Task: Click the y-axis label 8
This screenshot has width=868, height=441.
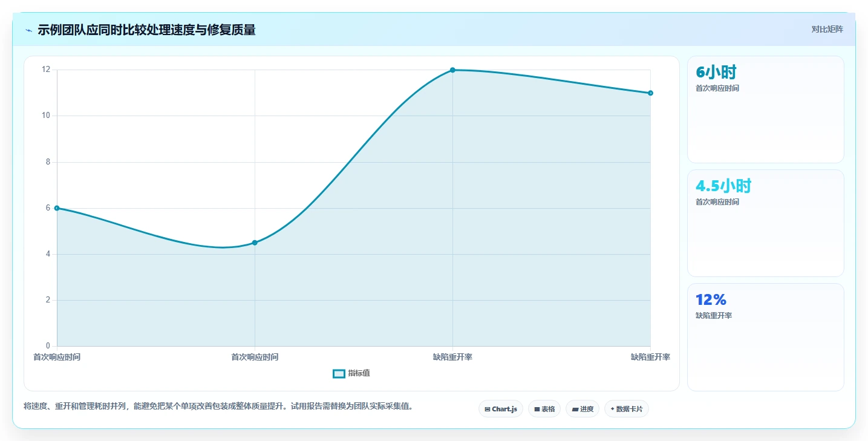Action: pyautogui.click(x=48, y=162)
